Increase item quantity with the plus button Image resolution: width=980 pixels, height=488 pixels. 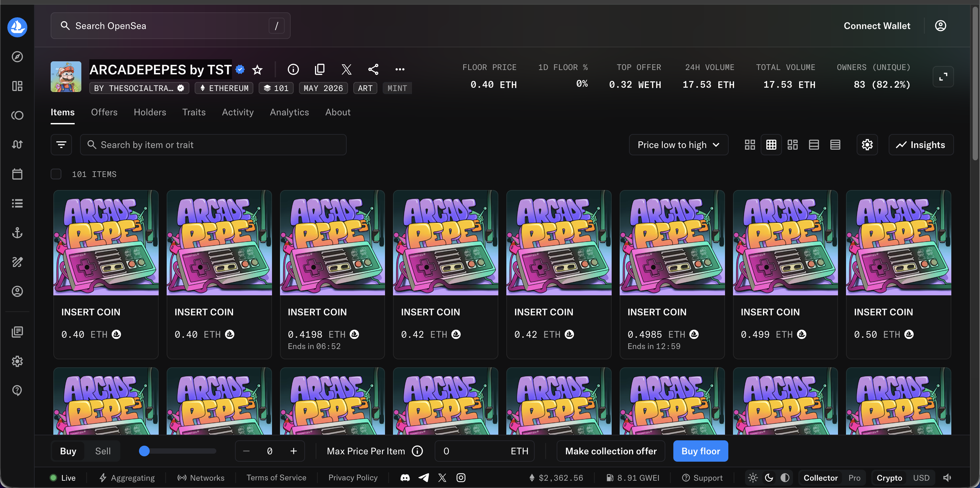tap(293, 451)
